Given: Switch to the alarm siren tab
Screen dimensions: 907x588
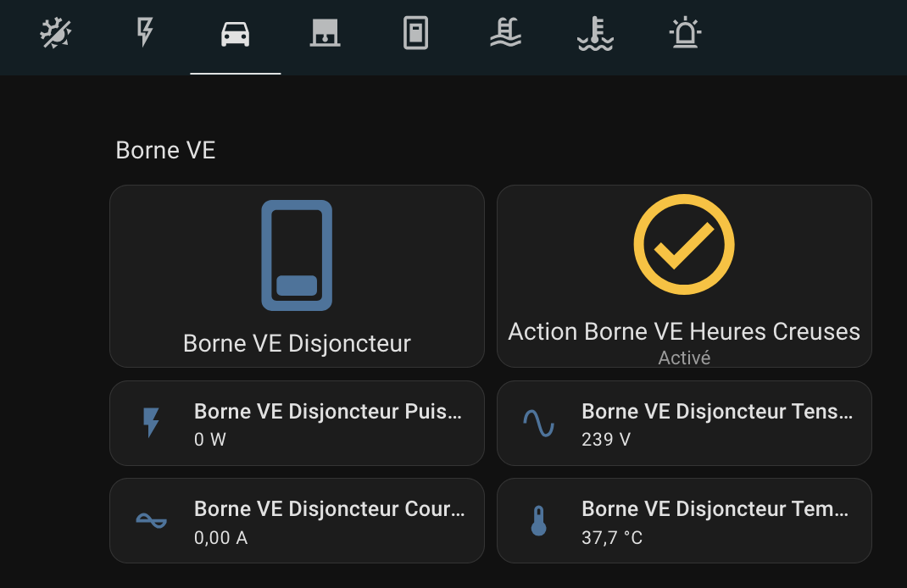Looking at the screenshot, I should (x=685, y=34).
